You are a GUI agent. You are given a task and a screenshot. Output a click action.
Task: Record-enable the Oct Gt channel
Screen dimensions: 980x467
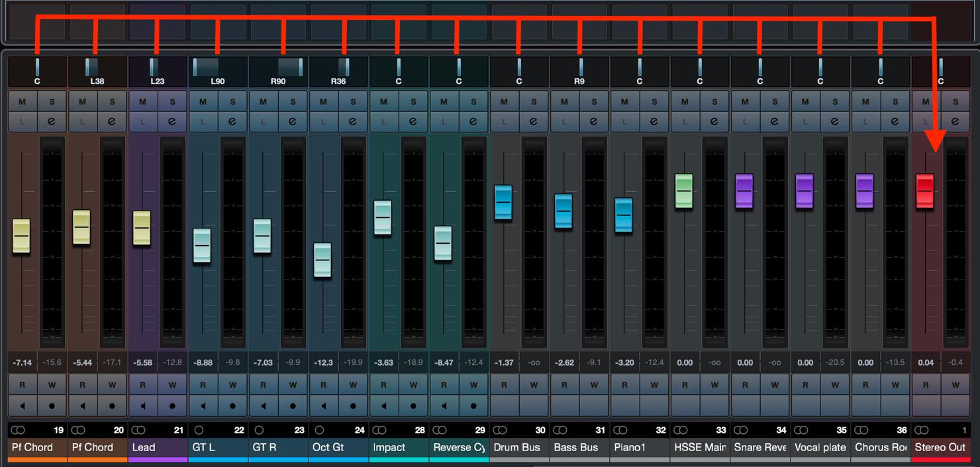[x=353, y=405]
